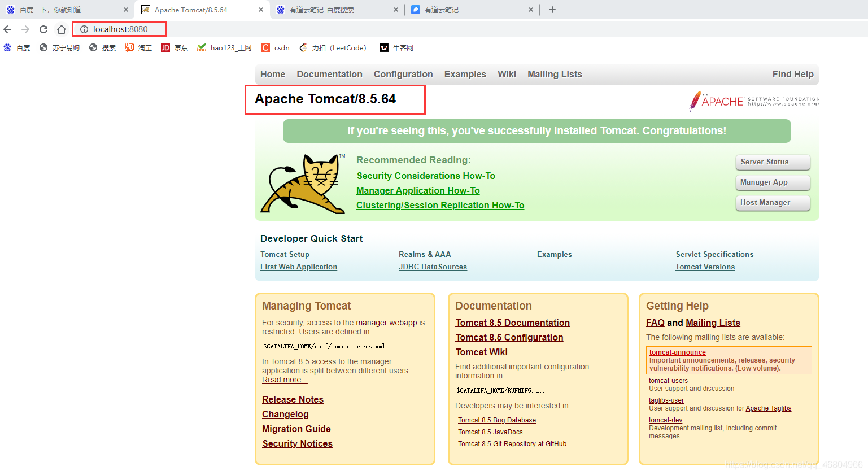Open the taglibs-user mailing list link

click(666, 400)
